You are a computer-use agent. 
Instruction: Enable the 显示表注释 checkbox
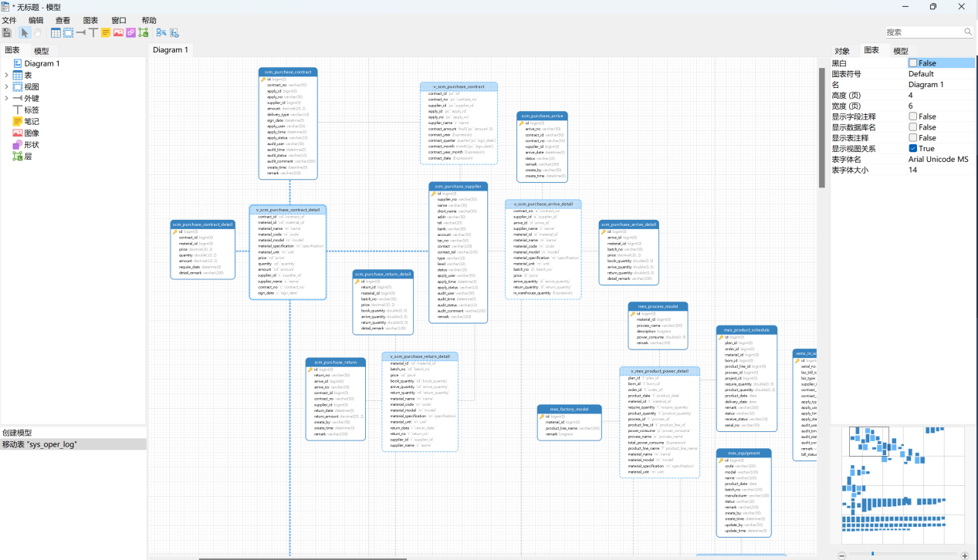tap(913, 138)
